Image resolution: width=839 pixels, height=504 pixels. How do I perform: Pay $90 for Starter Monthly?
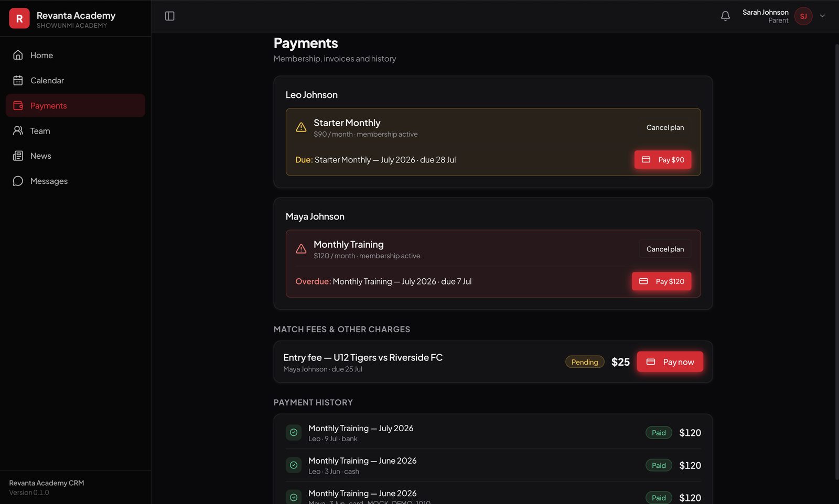point(663,160)
